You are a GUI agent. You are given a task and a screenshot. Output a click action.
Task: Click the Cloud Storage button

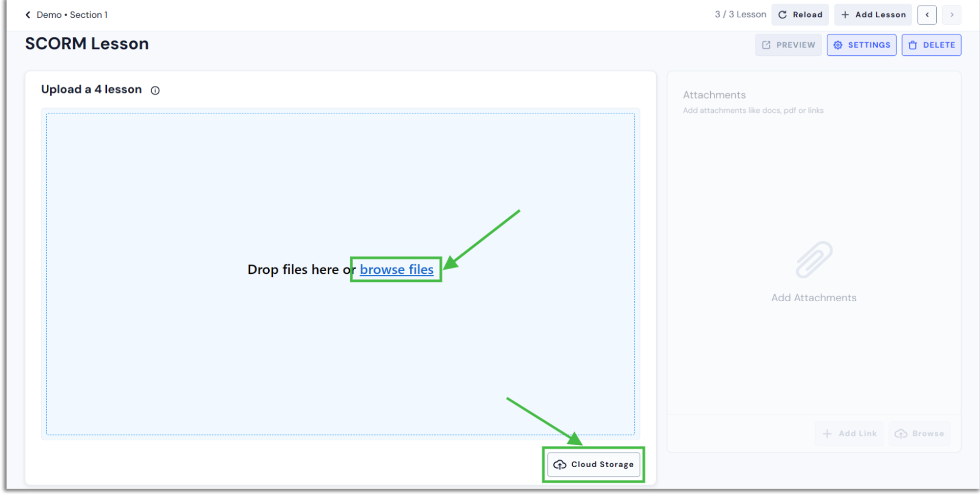(593, 465)
